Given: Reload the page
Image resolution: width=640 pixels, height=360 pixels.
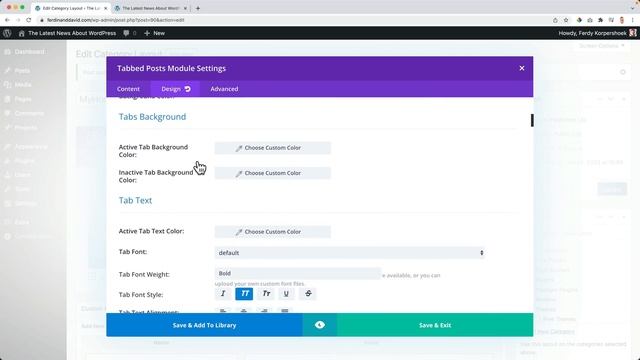Looking at the screenshot, I should (x=29, y=20).
